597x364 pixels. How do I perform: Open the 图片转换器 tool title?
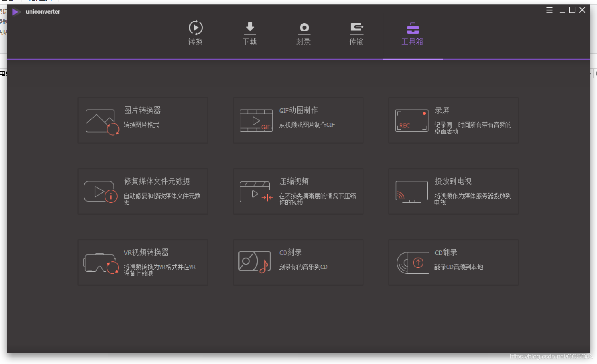(142, 110)
